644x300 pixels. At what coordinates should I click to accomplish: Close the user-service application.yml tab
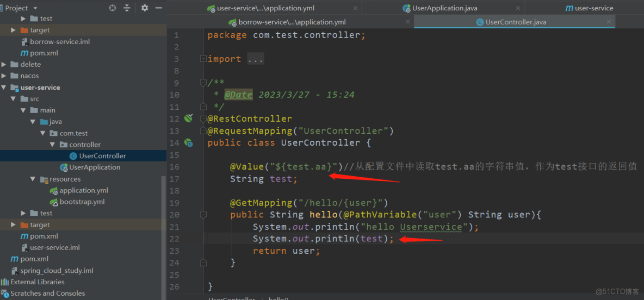tap(355, 8)
